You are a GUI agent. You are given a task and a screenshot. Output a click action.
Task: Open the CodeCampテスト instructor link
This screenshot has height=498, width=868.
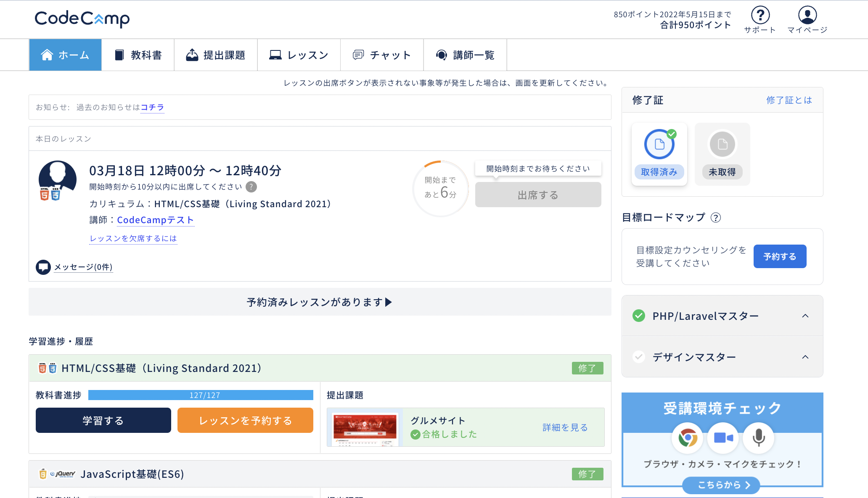[155, 220]
